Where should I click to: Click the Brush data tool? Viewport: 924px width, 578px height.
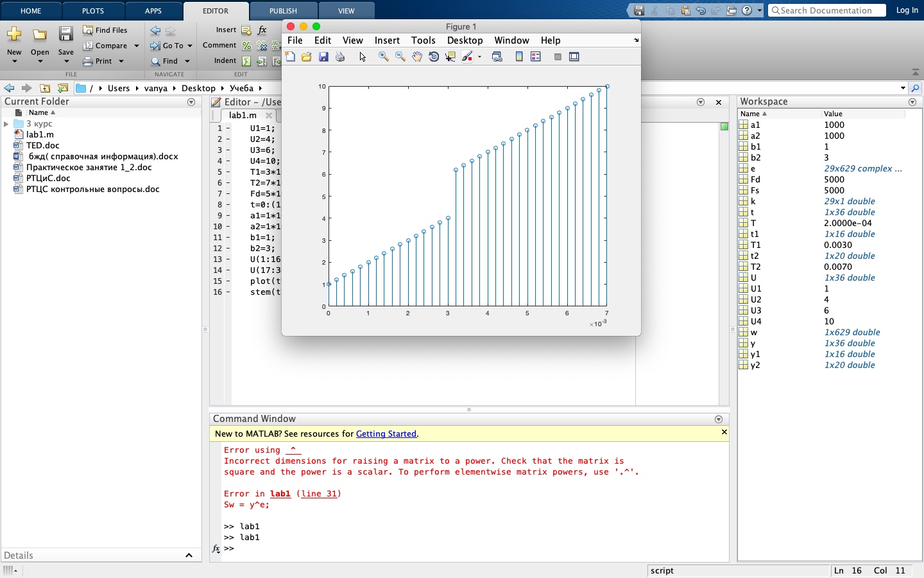467,57
